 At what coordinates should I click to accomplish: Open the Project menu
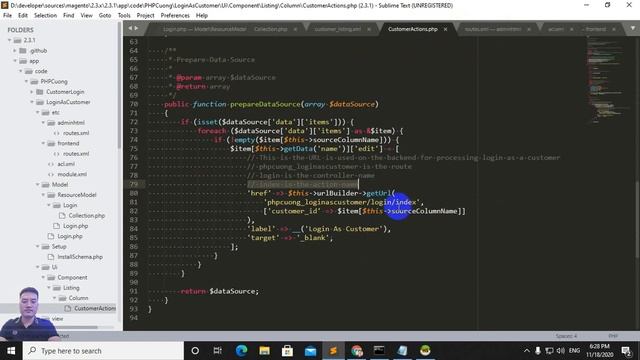(145, 15)
